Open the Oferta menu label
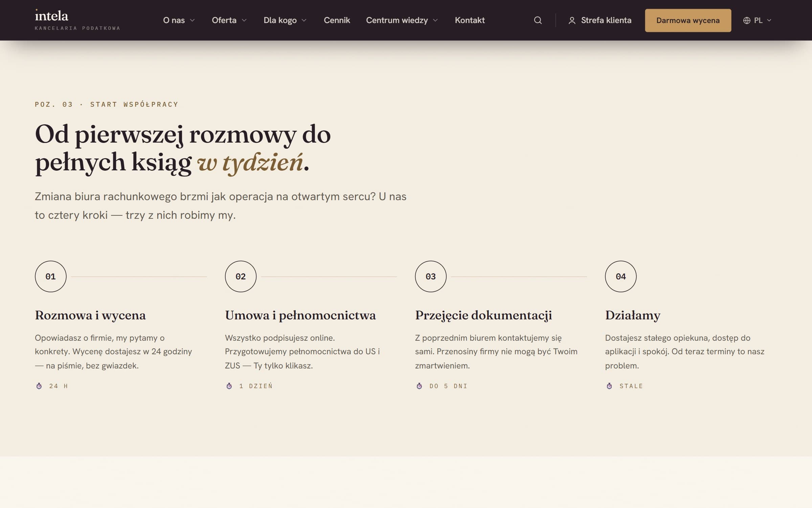Viewport: 812px width, 508px height. [224, 20]
